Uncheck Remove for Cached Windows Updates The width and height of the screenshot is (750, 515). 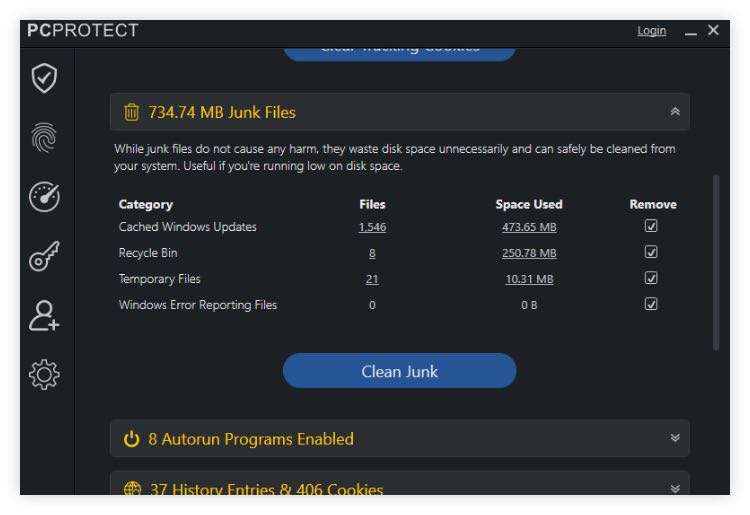(651, 226)
